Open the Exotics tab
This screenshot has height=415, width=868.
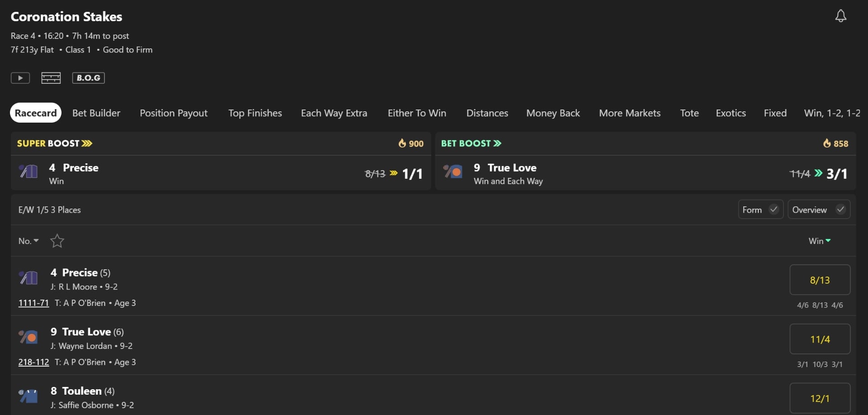pos(731,113)
